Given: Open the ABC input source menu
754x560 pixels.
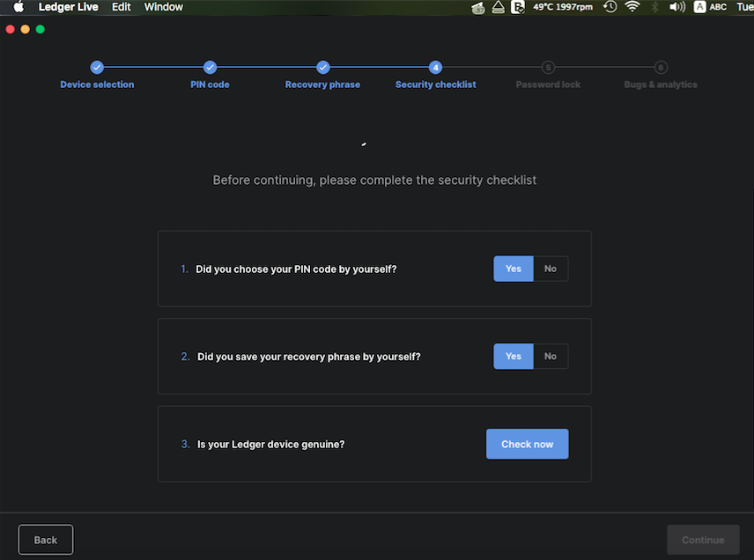Looking at the screenshot, I should click(x=710, y=7).
